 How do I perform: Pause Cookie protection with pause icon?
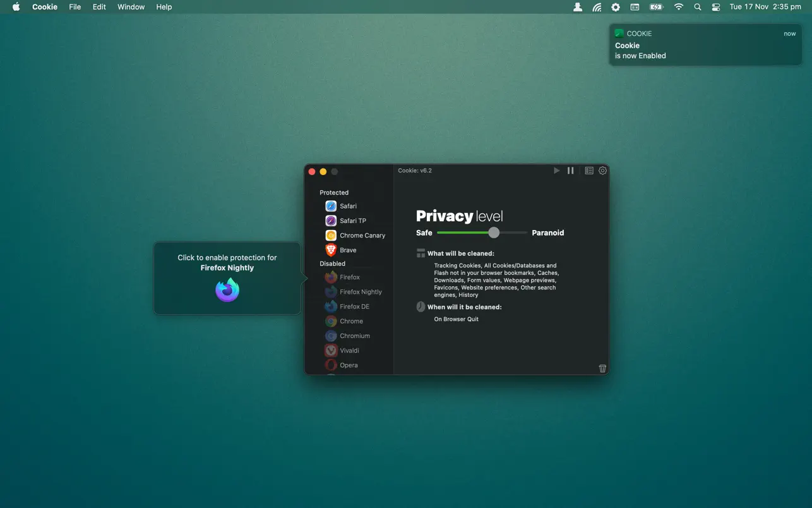(x=570, y=171)
